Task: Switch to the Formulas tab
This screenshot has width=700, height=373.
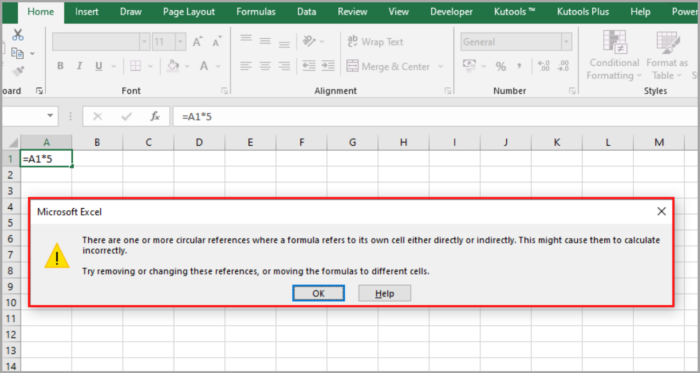Action: (256, 12)
